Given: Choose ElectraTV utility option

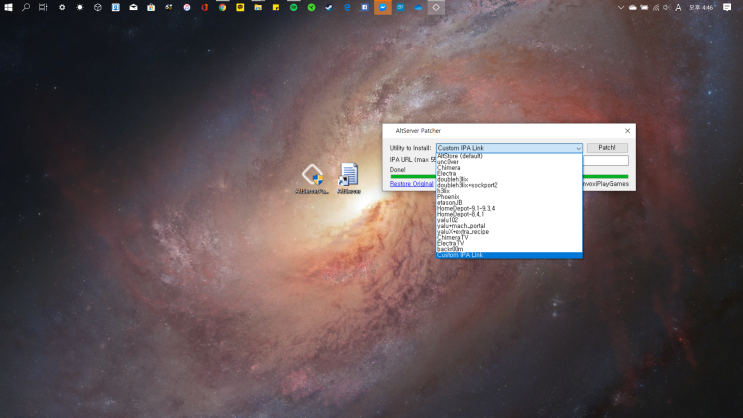Looking at the screenshot, I should pyautogui.click(x=509, y=243).
